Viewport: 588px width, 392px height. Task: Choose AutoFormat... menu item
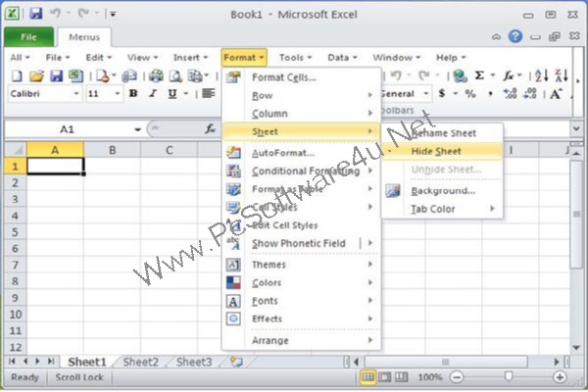[x=301, y=153]
